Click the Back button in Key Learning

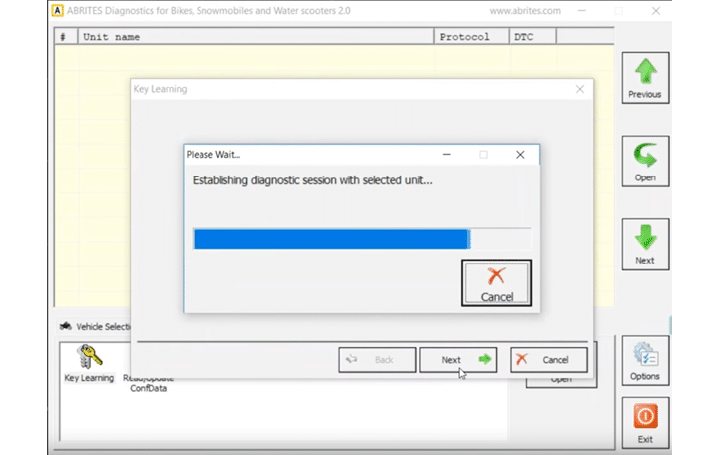click(x=377, y=360)
